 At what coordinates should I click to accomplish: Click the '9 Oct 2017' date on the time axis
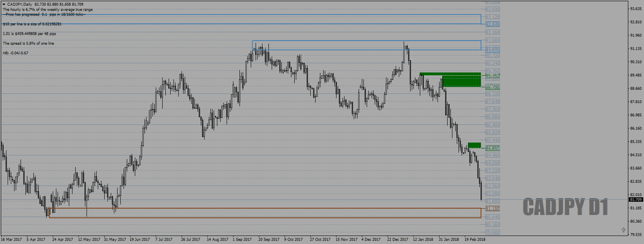pos(293,240)
